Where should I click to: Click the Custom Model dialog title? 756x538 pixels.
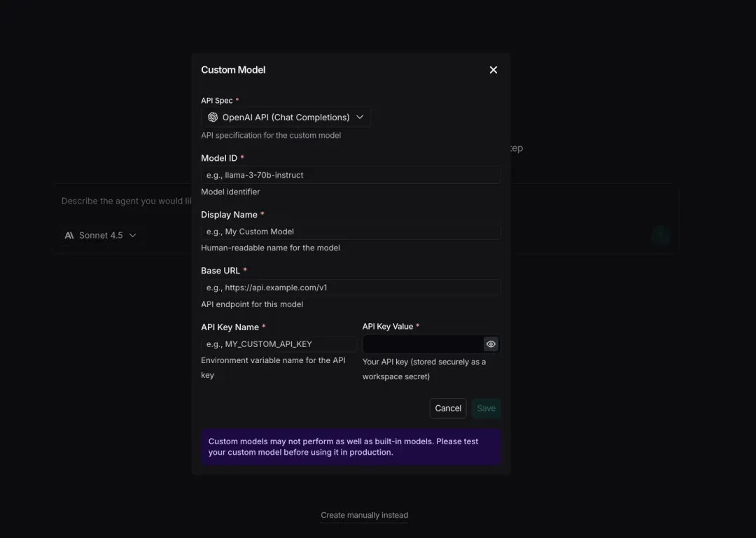click(x=233, y=70)
